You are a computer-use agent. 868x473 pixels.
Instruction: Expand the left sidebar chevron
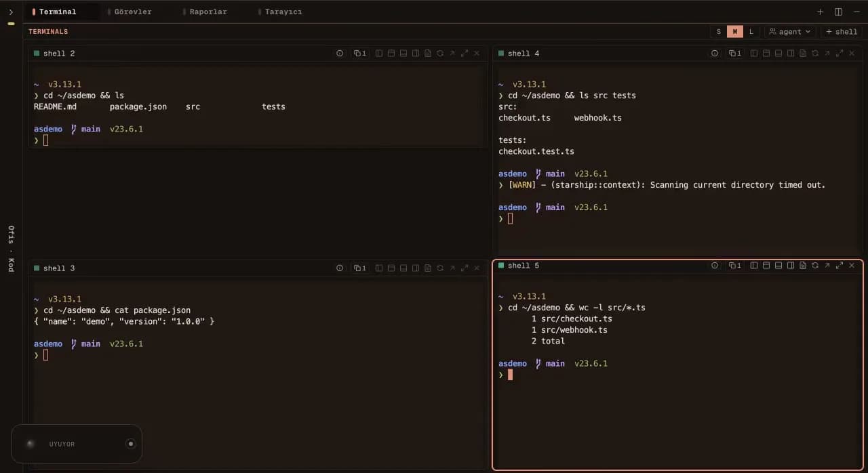pos(11,12)
